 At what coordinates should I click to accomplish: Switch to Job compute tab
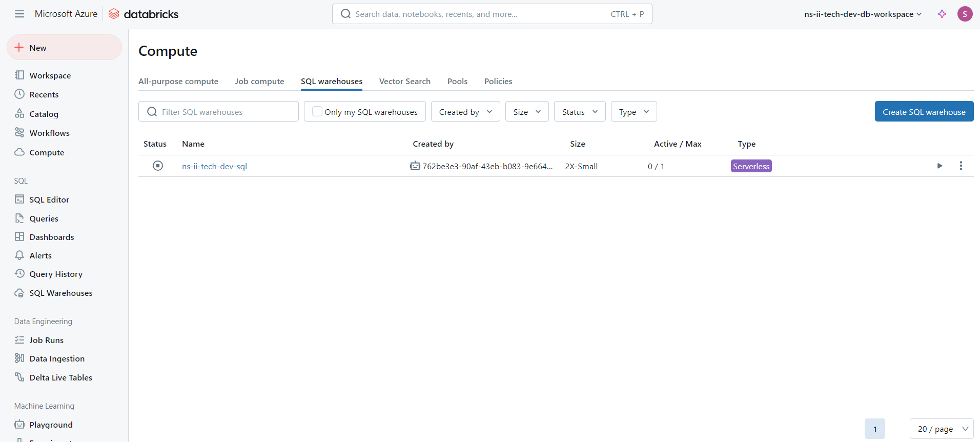[259, 81]
